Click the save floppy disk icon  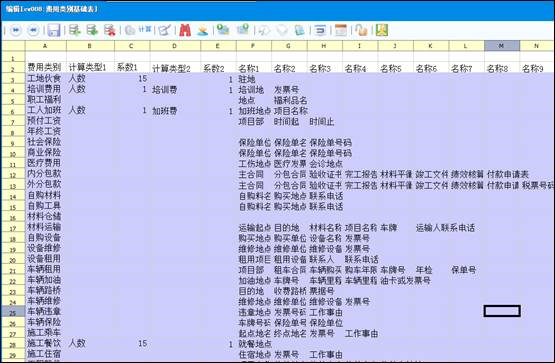pos(54,30)
